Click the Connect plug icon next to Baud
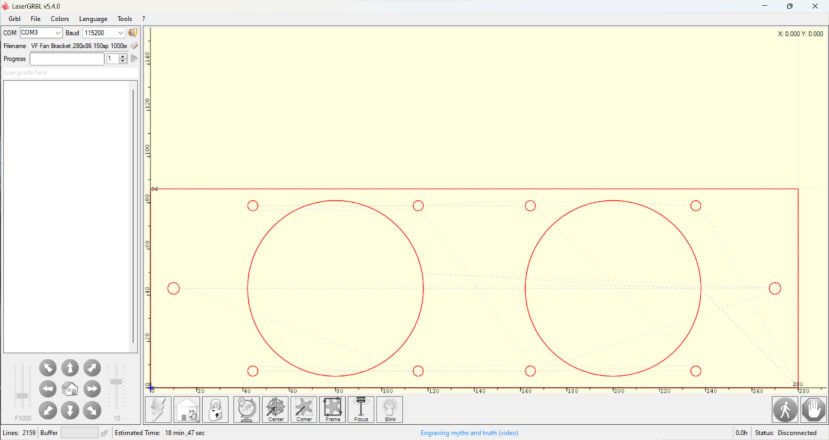 133,33
